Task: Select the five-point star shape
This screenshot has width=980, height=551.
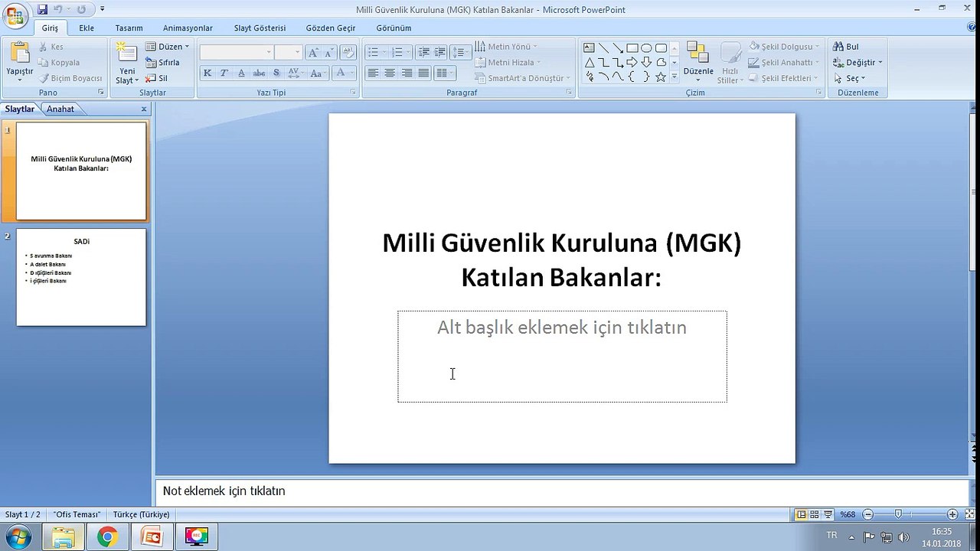Action: [661, 77]
